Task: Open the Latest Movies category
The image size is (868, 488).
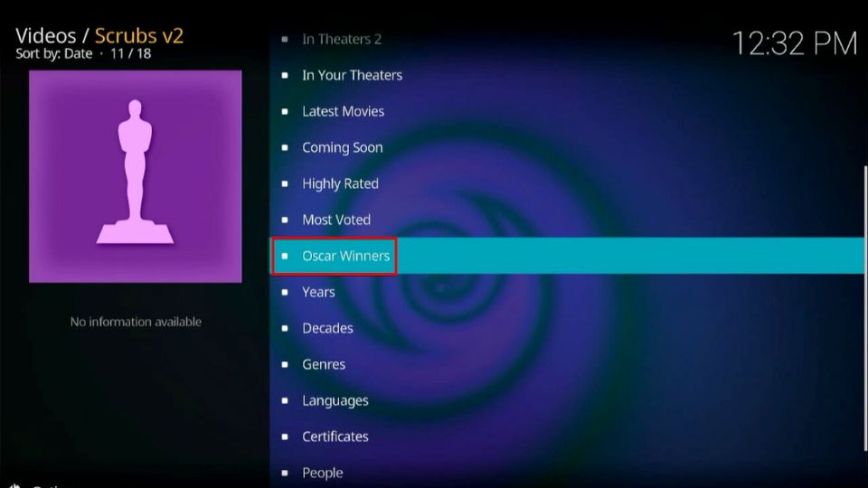Action: click(568, 111)
